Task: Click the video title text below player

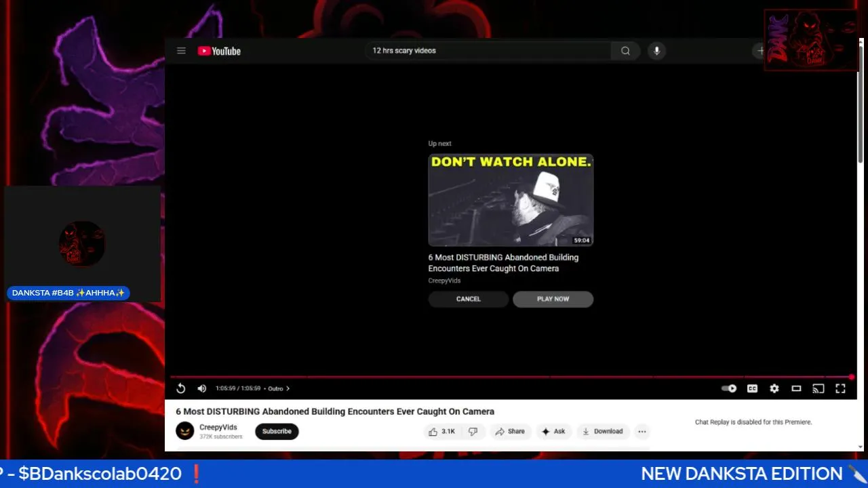Action: (335, 411)
